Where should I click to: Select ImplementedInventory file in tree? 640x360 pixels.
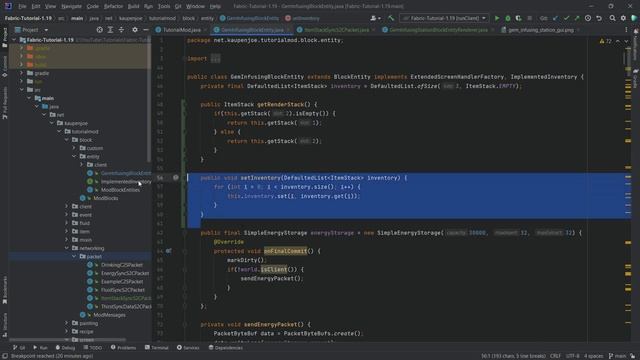[x=126, y=181]
